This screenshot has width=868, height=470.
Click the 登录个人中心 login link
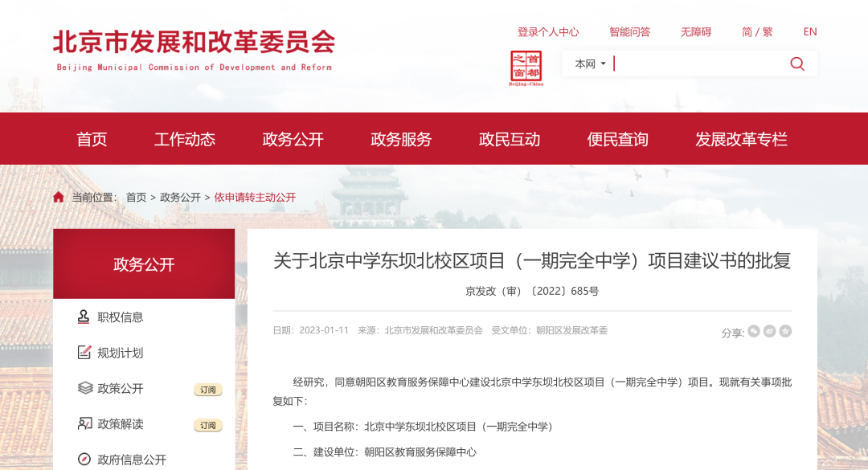click(x=548, y=32)
